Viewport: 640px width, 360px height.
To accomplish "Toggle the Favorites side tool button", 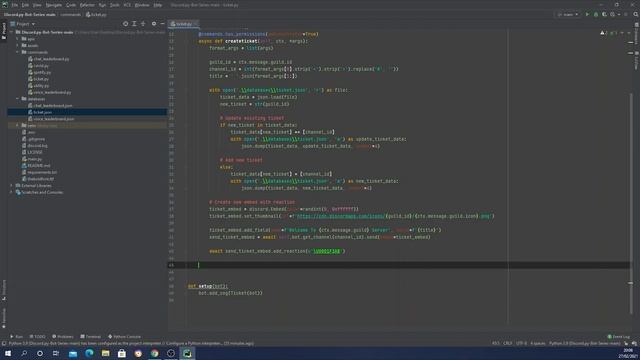I will click(x=4, y=318).
